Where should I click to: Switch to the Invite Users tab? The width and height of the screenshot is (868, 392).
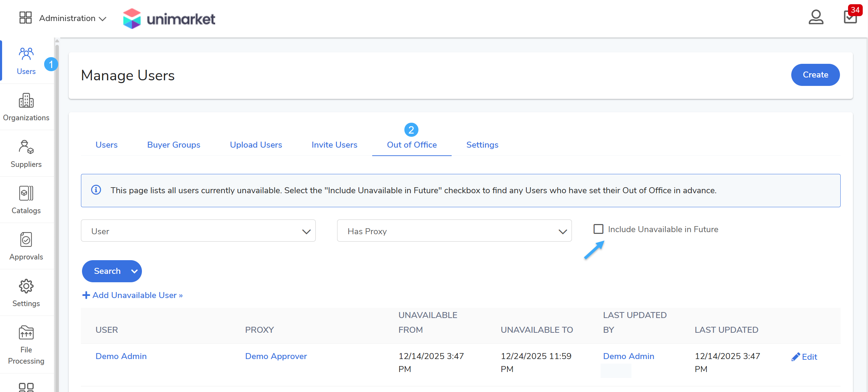[x=334, y=145]
